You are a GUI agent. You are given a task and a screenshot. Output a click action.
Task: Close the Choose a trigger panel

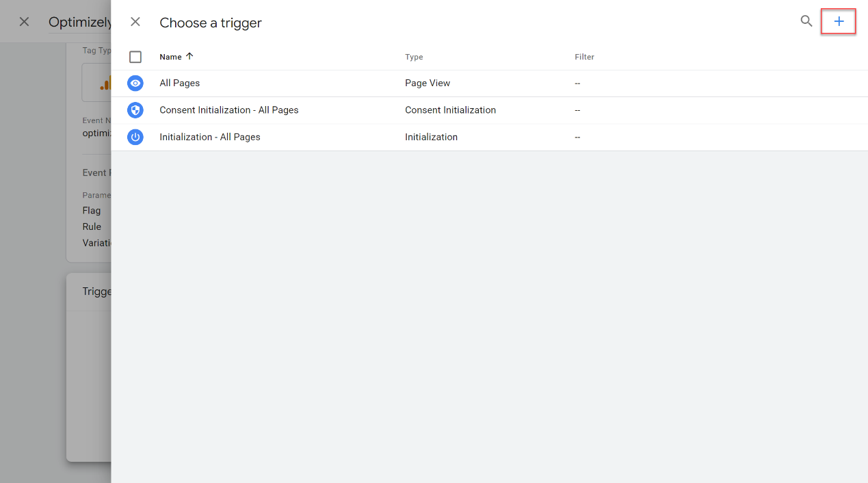135,22
